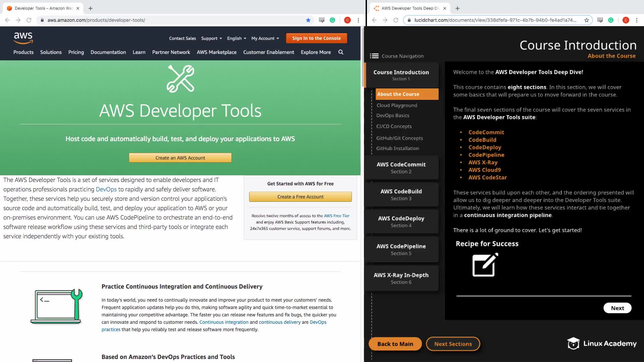Image resolution: width=644 pixels, height=362 pixels.
Task: Click Sign In to the Console
Action: coord(316,38)
